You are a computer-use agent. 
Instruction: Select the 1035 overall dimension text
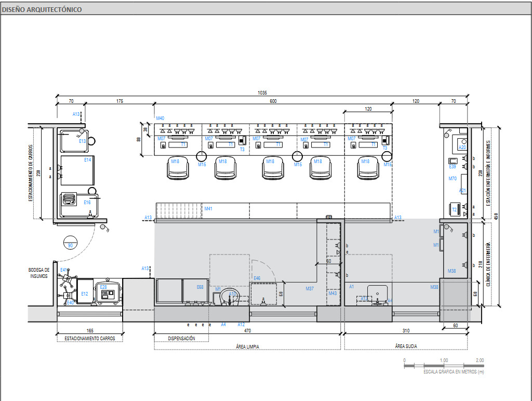(262, 93)
